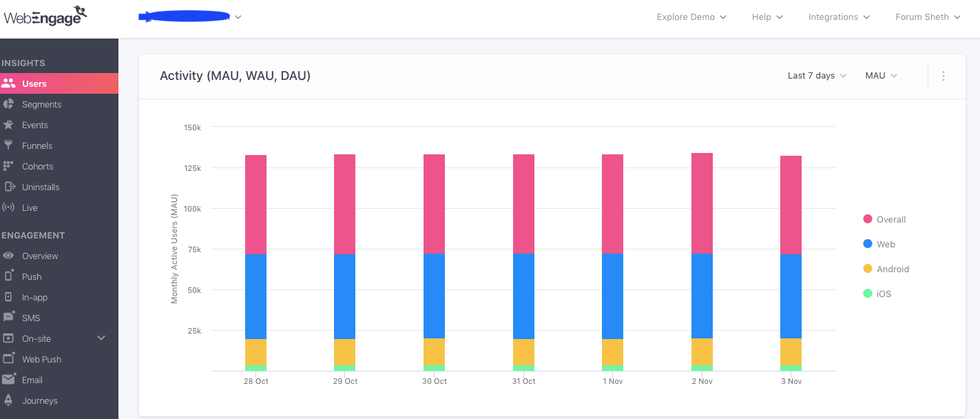The image size is (980, 419).
Task: Open the Integrations menu
Action: coord(839,17)
